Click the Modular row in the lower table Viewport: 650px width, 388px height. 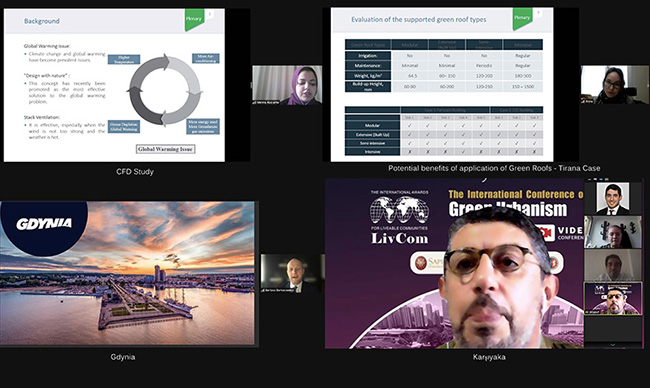pyautogui.click(x=444, y=125)
